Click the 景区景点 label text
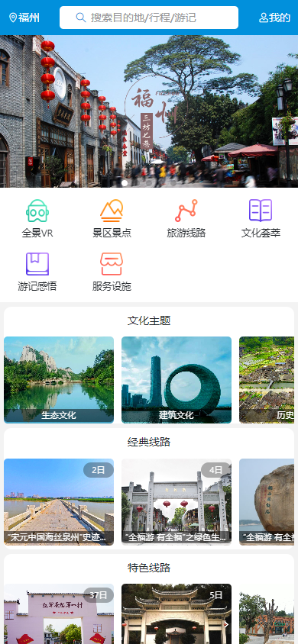298x644 pixels. tap(112, 233)
